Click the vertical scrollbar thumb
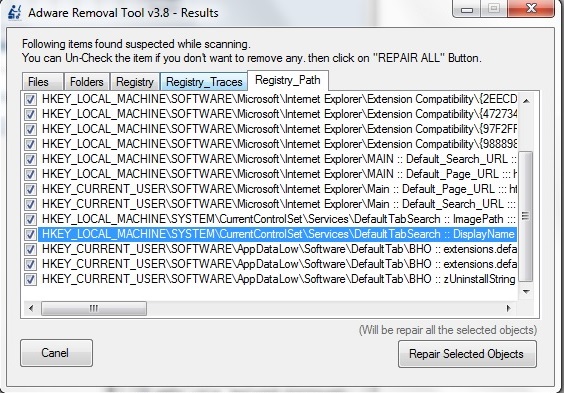This screenshot has width=564, height=393. (526, 216)
